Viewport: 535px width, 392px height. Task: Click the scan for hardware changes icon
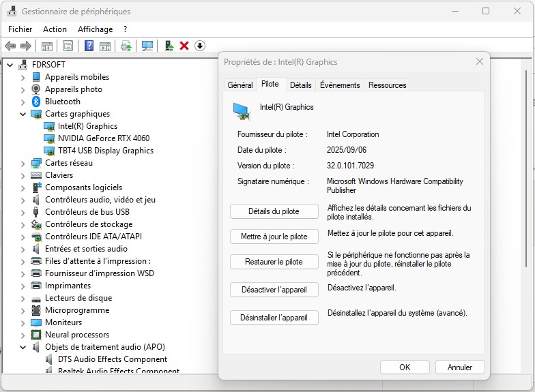pos(147,46)
